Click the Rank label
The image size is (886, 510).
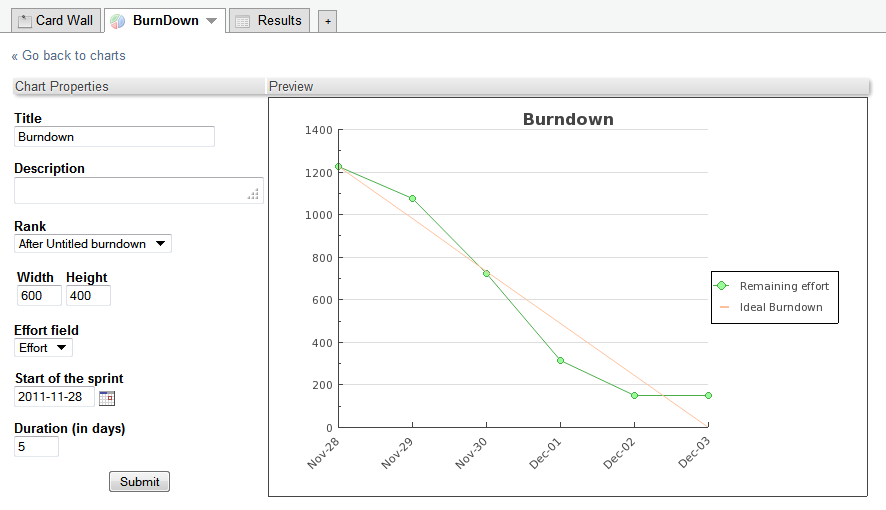tap(30, 226)
